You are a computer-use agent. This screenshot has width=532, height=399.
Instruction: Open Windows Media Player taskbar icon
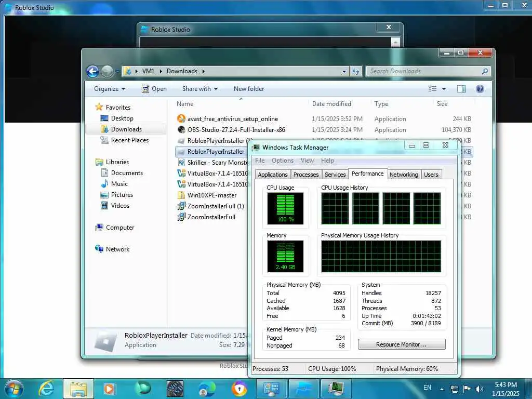pyautogui.click(x=110, y=389)
